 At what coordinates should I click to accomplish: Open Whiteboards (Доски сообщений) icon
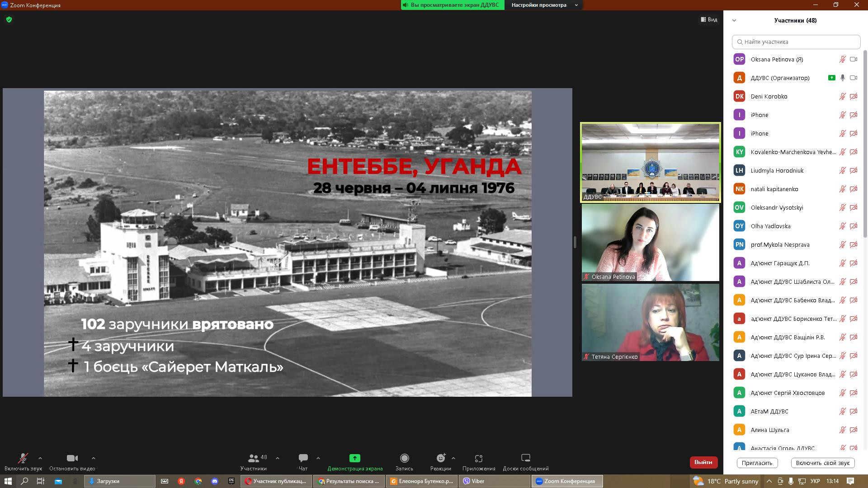pos(525,458)
